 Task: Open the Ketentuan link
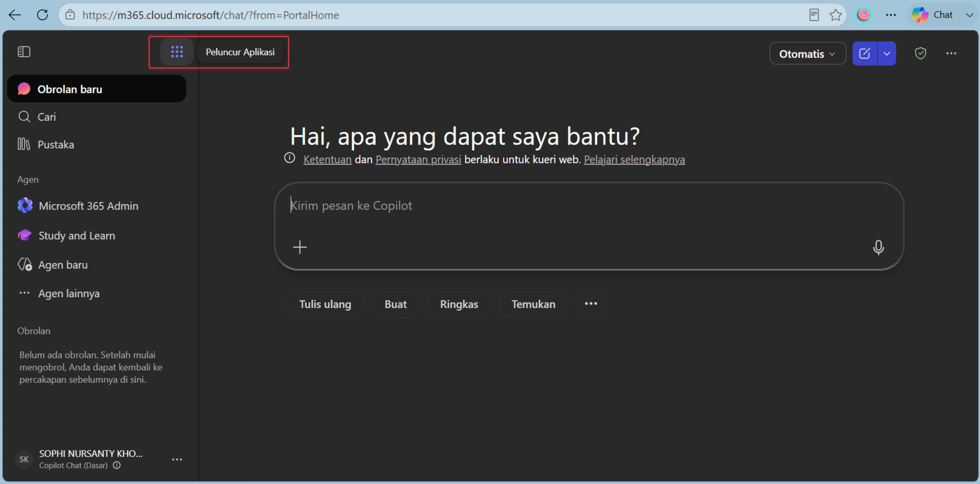point(327,160)
